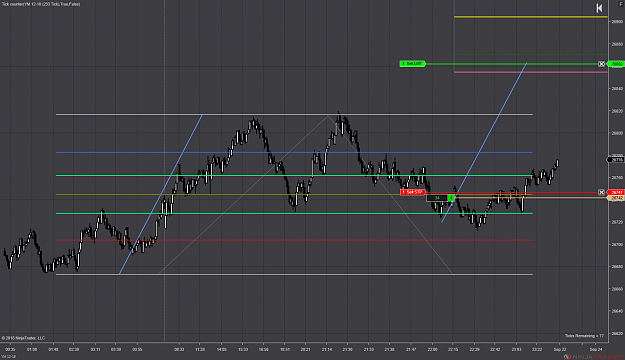Select the uppermost long white horizontal line

[x=294, y=114]
